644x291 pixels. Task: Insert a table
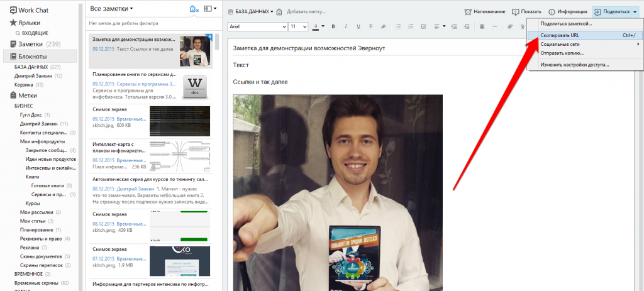(x=482, y=26)
